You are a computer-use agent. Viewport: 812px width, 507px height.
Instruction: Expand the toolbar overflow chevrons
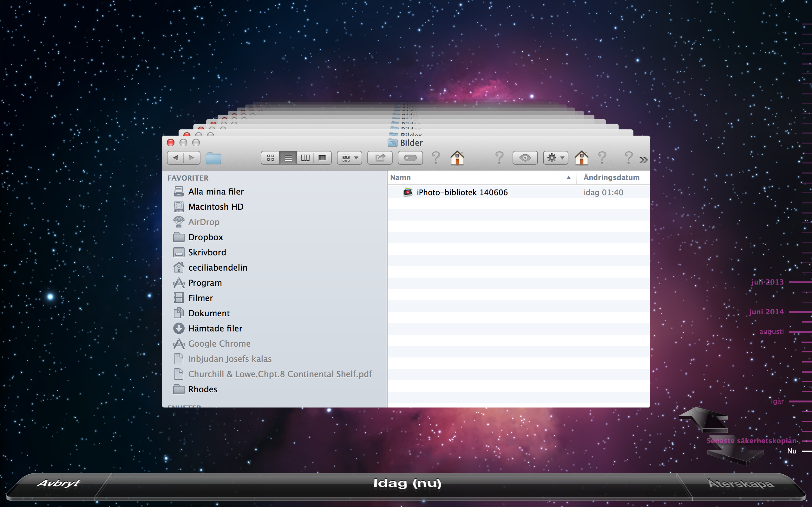pyautogui.click(x=643, y=160)
